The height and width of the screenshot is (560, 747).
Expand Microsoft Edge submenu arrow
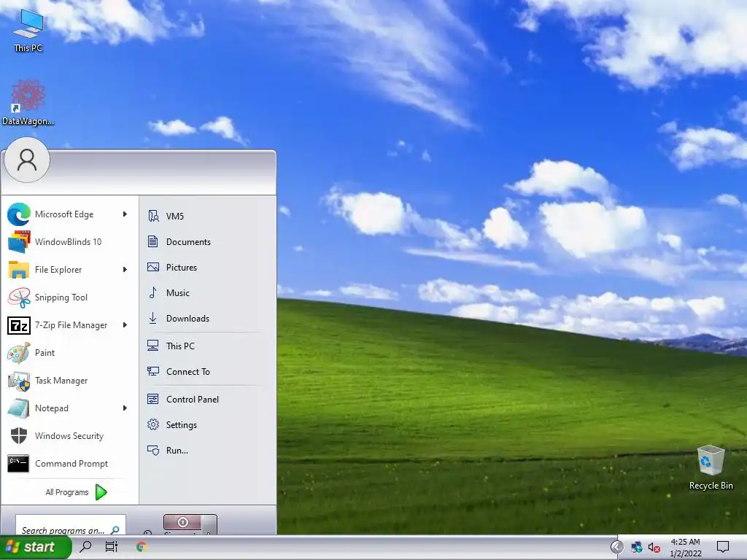[125, 214]
